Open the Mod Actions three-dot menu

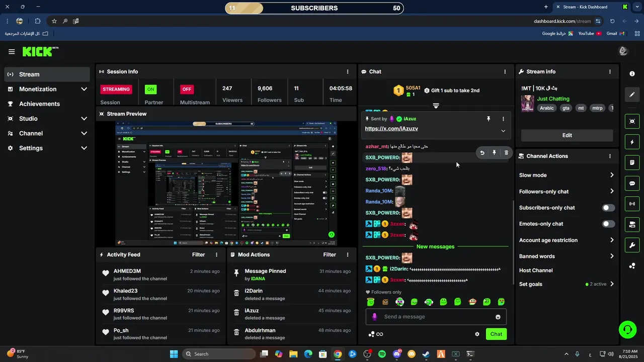pos(348,255)
